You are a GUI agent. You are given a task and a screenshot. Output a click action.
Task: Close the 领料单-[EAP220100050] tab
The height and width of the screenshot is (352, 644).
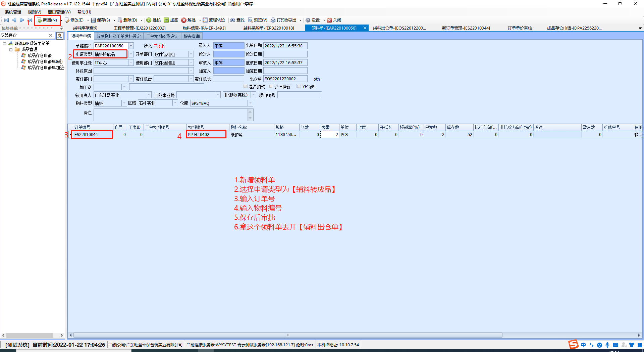tap(365, 28)
